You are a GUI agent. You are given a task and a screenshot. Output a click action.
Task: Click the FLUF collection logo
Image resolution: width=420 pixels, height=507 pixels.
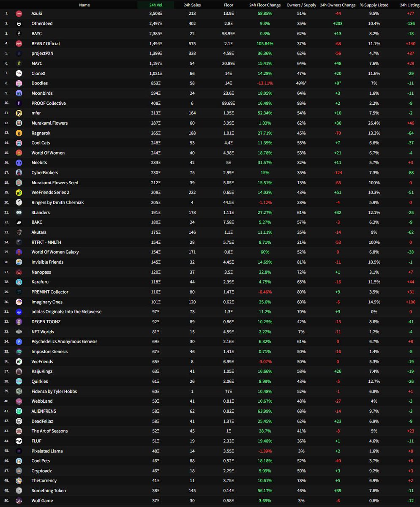tap(19, 441)
